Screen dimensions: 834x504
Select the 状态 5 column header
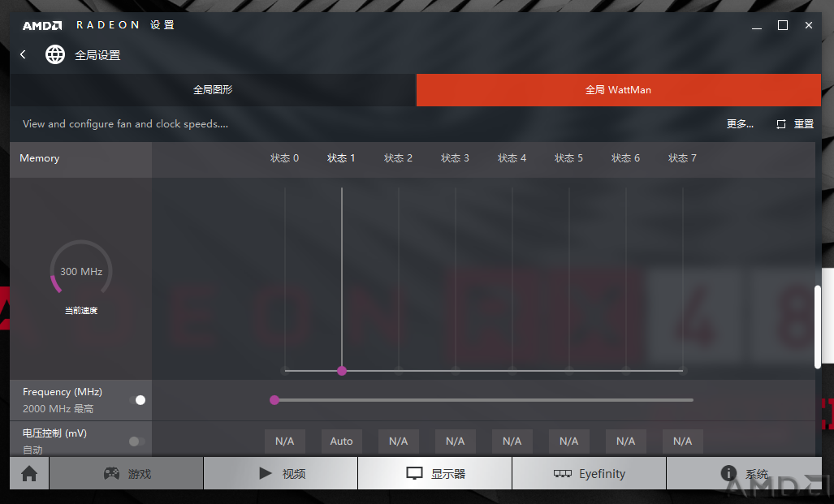[569, 158]
